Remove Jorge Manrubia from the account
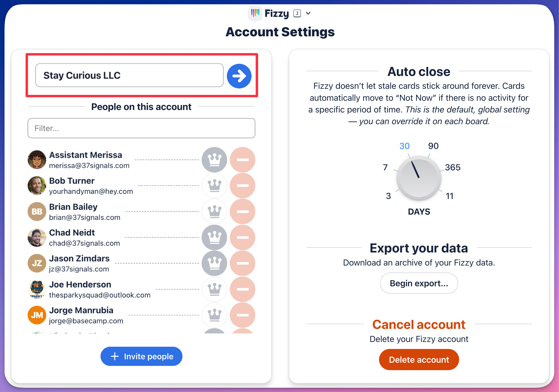The height and width of the screenshot is (392, 559). (x=242, y=315)
